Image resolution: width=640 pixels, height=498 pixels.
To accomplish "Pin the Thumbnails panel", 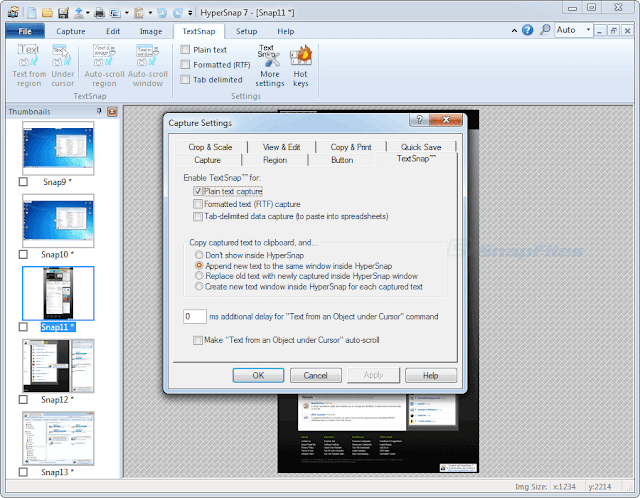I will [99, 111].
